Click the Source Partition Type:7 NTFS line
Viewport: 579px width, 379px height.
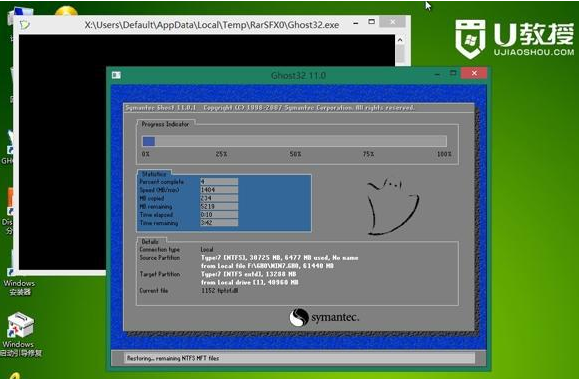280,258
